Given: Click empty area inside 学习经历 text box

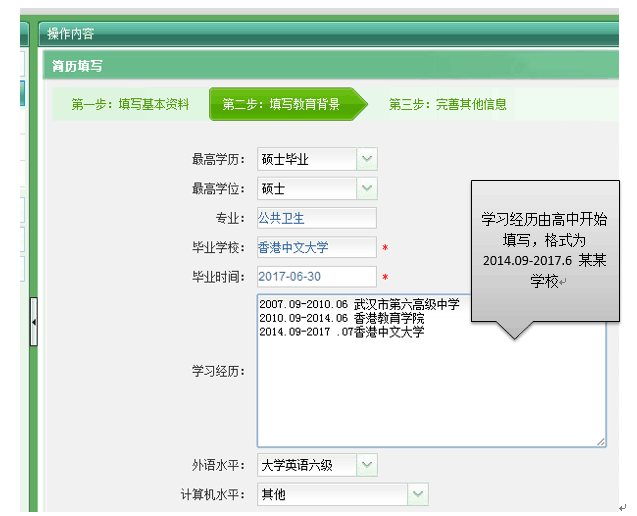Looking at the screenshot, I should pos(430,400).
